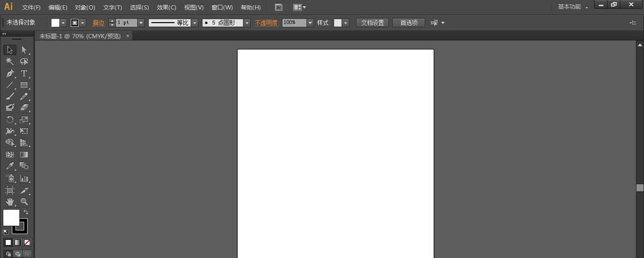This screenshot has width=644, height=258.
Task: Select the Column Graph tool
Action: coord(24,178)
